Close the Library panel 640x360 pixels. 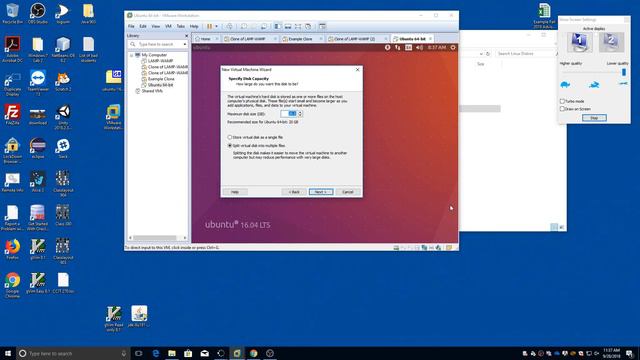[x=187, y=36]
